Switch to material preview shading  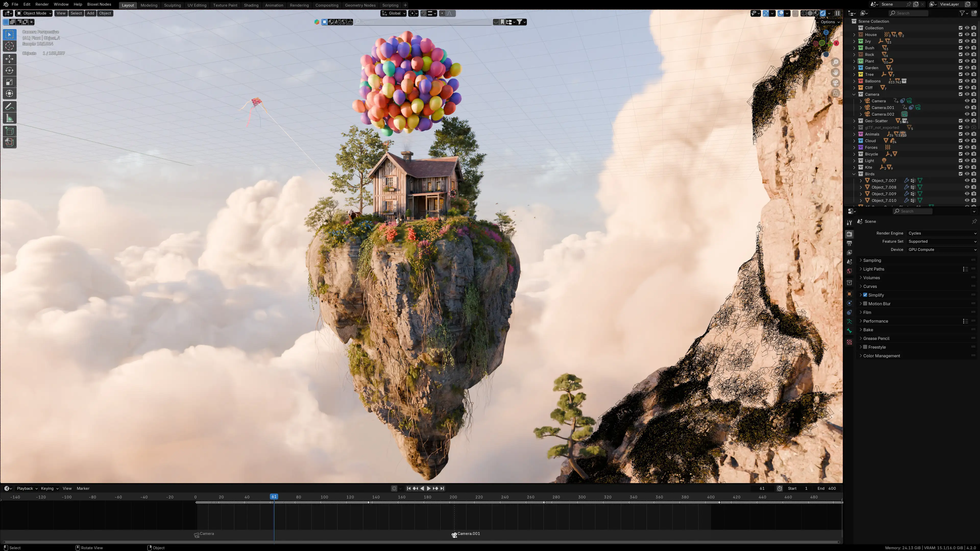[x=816, y=13]
